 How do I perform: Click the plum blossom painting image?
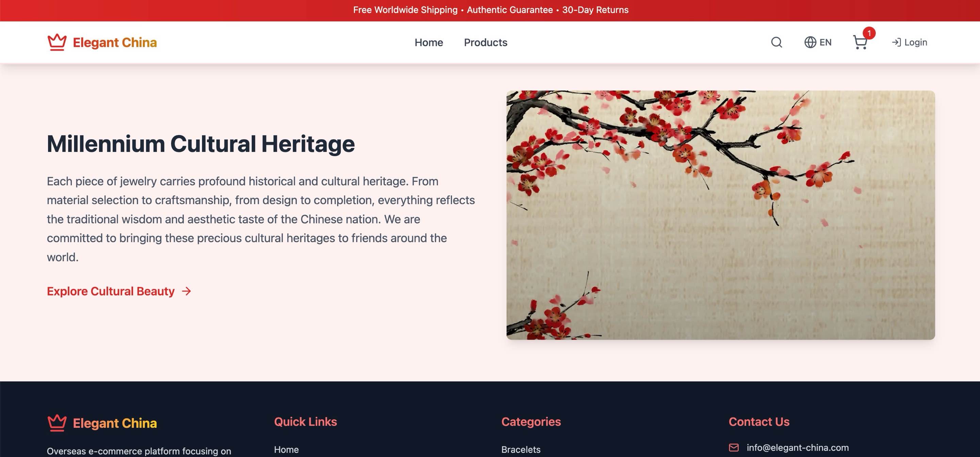[721, 215]
